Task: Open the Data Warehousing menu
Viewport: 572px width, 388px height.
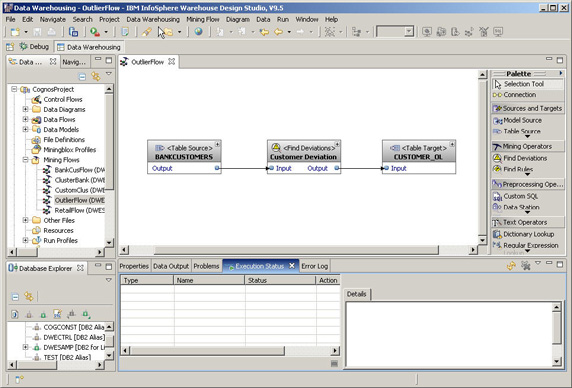Action: [x=153, y=19]
